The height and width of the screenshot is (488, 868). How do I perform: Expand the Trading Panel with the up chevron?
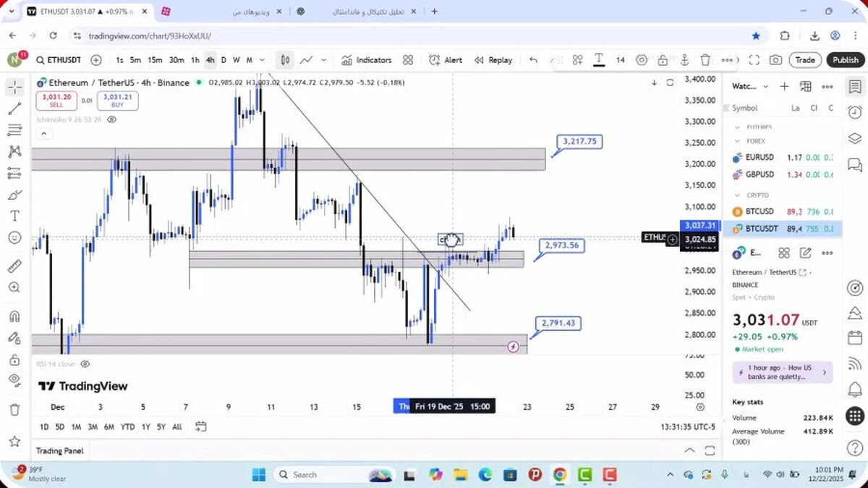(689, 450)
